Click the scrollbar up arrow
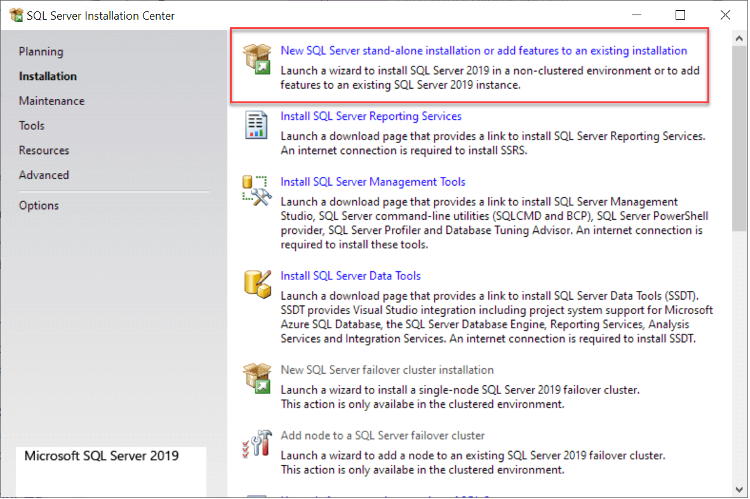Viewport: 750px width, 499px height. click(739, 39)
